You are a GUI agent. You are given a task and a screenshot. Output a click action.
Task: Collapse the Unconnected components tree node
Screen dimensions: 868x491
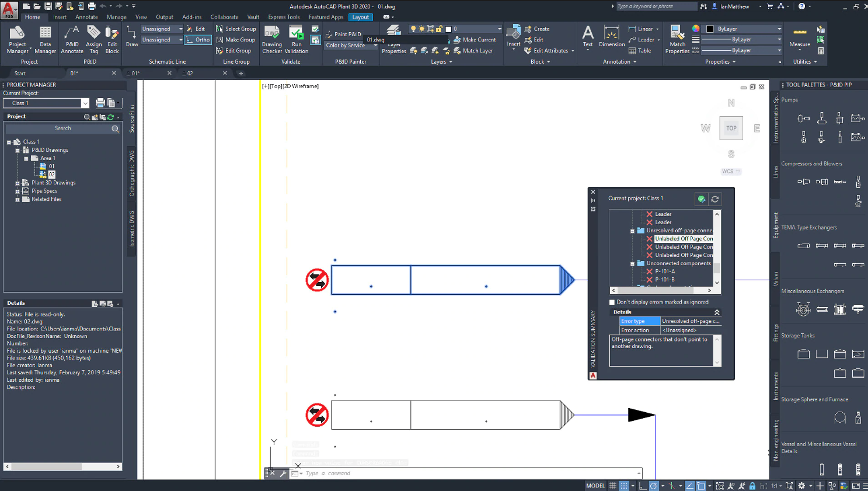[x=632, y=263]
